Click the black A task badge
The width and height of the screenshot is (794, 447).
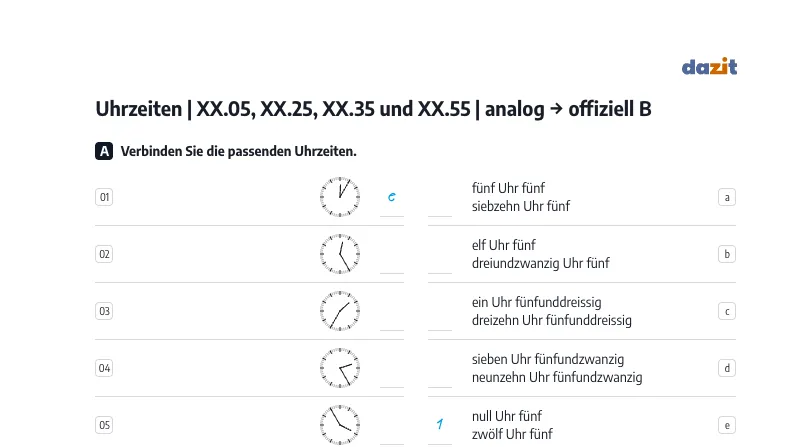[x=104, y=151]
